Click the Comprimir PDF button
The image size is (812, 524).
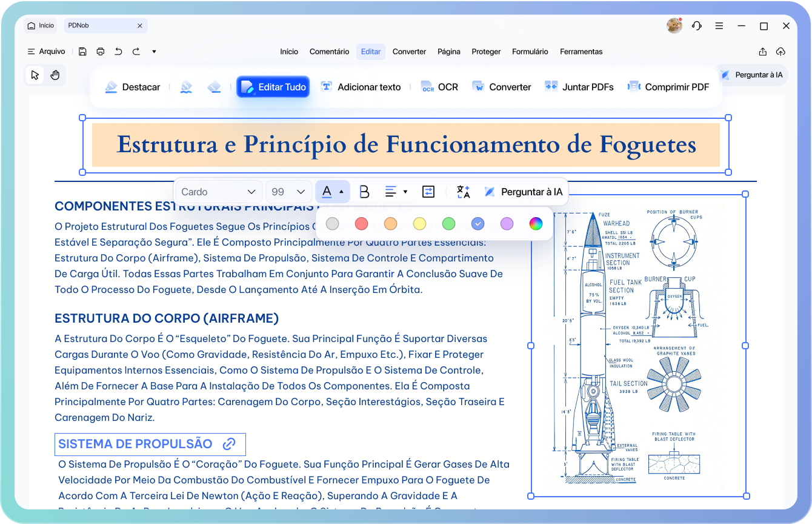tap(668, 87)
